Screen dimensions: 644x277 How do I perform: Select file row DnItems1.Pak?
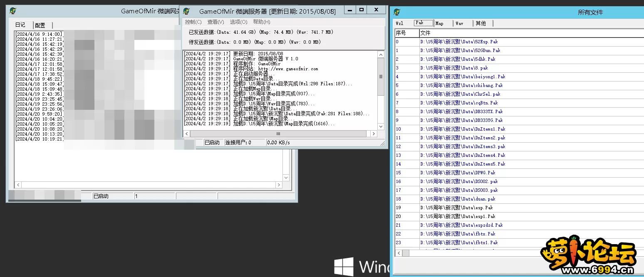point(519,129)
